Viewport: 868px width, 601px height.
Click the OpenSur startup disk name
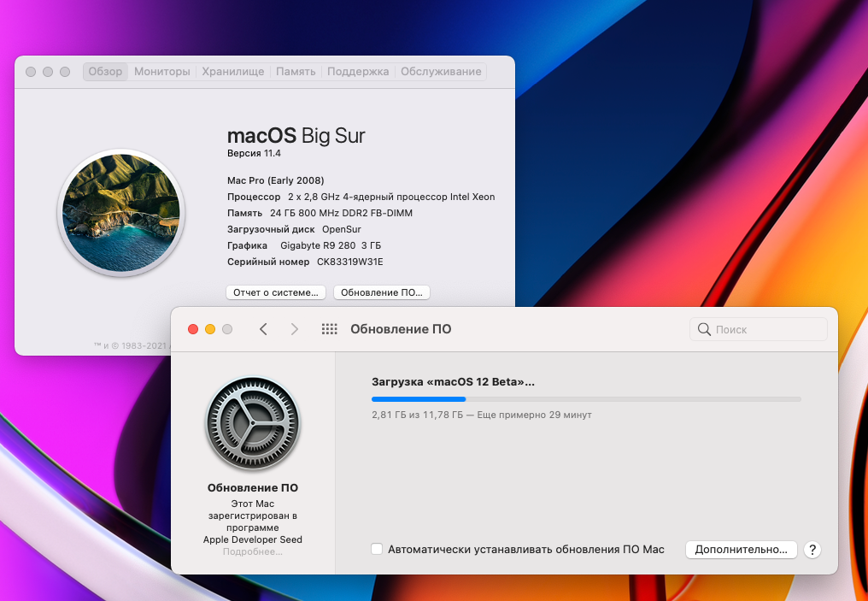342,229
